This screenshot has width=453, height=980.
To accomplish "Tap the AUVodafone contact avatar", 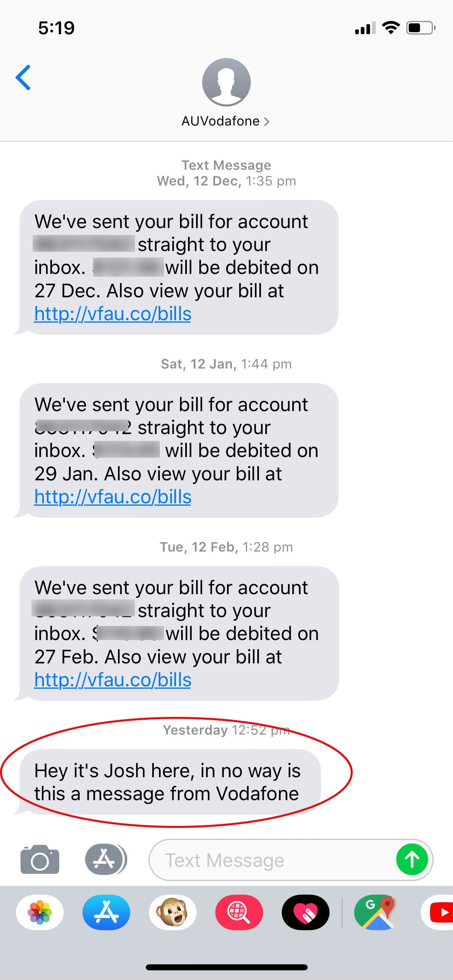I will (226, 82).
